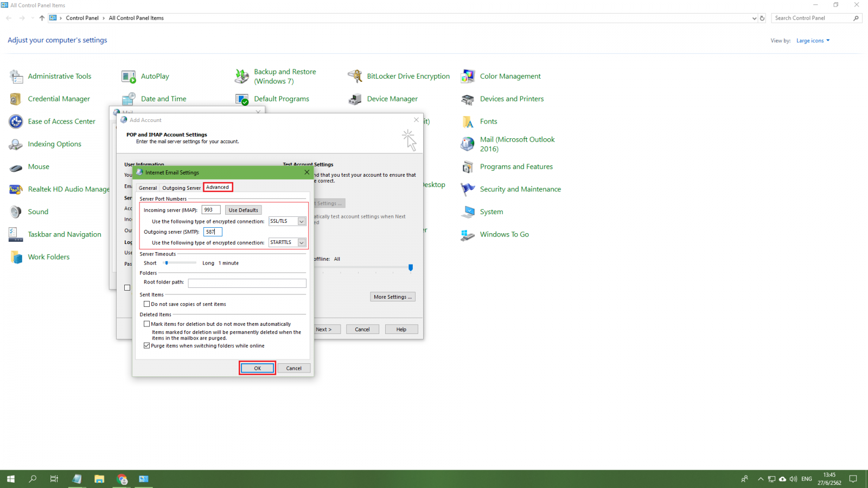Uncheck Purge items when switching folders
This screenshot has width=868, height=488.
pos(146,345)
